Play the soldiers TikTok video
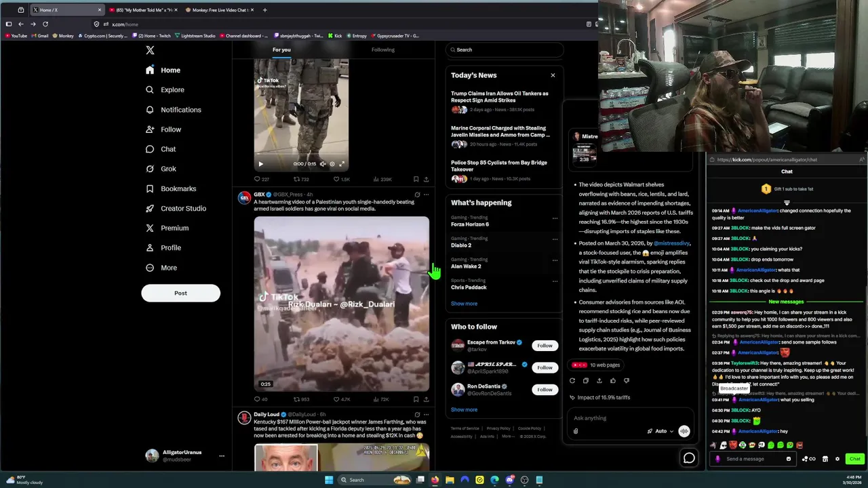The width and height of the screenshot is (868, 488). (x=260, y=163)
